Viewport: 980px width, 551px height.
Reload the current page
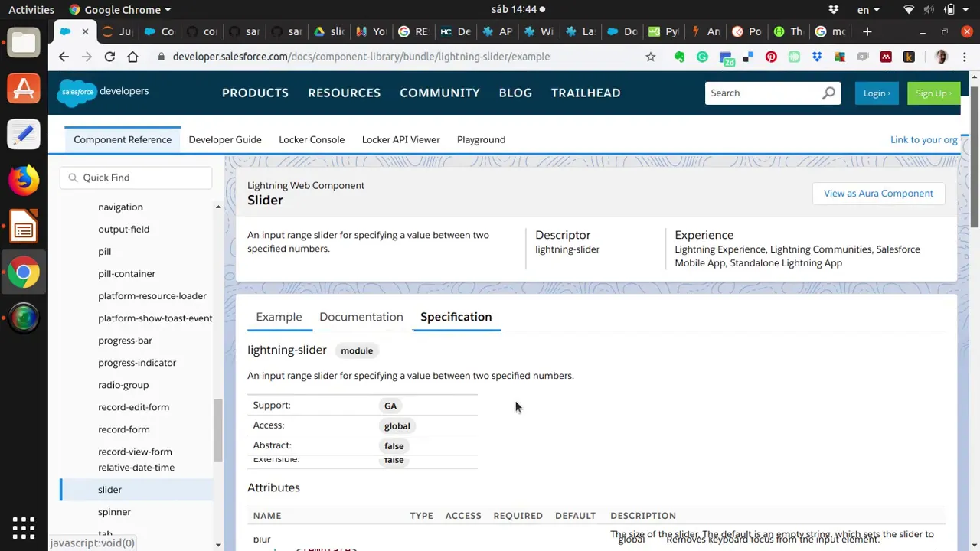coord(109,57)
